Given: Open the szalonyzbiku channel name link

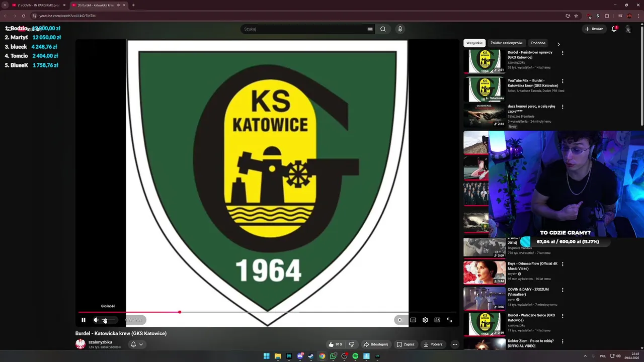Looking at the screenshot, I should click(x=100, y=342).
